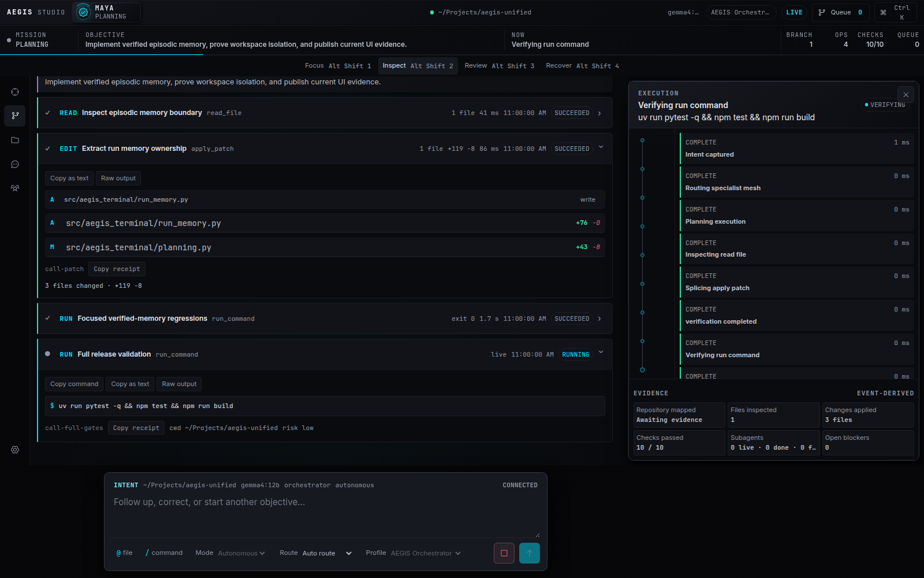Click the intent follow-up text field

click(x=326, y=516)
